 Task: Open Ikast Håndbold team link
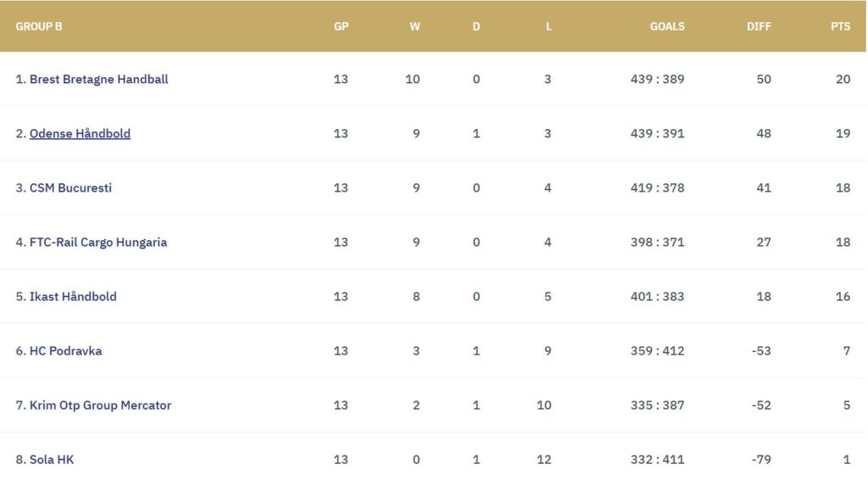[x=73, y=296]
